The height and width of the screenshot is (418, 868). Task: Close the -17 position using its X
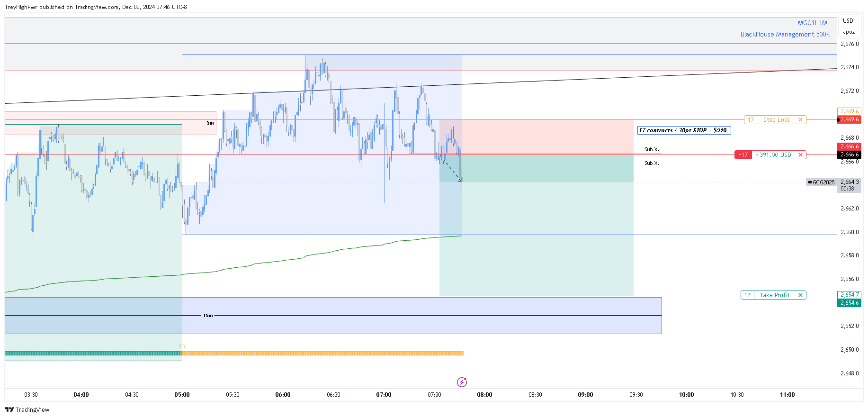800,155
